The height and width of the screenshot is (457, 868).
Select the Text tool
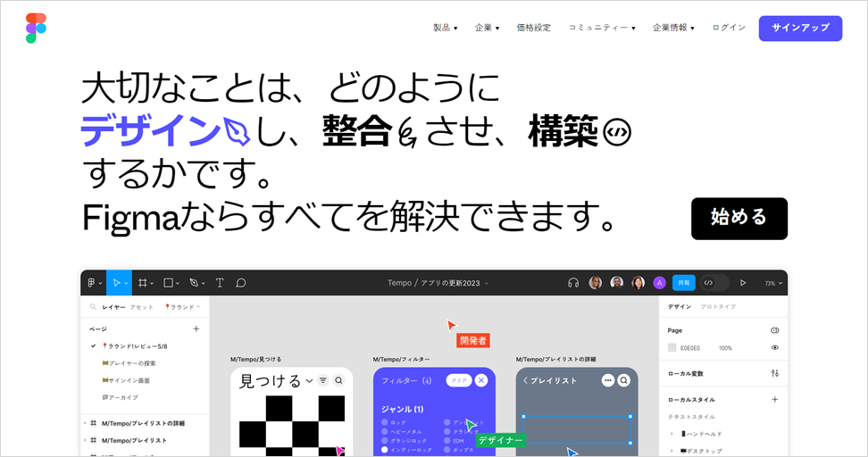pyautogui.click(x=220, y=283)
